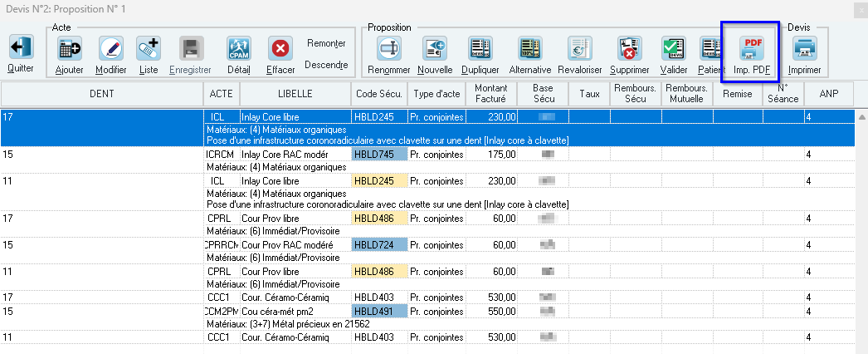The image size is (868, 354).
Task: Click HBLD403 in the tooth 11 row
Action: (379, 337)
